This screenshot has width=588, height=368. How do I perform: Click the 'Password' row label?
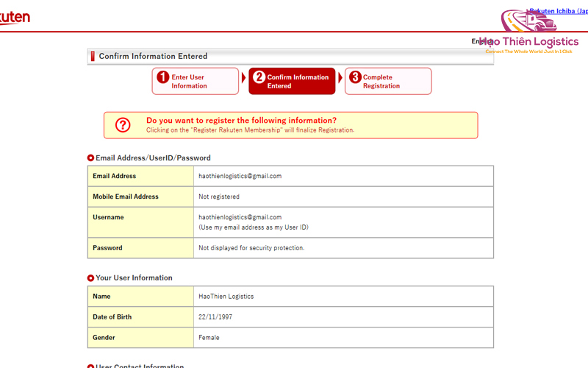coord(107,248)
